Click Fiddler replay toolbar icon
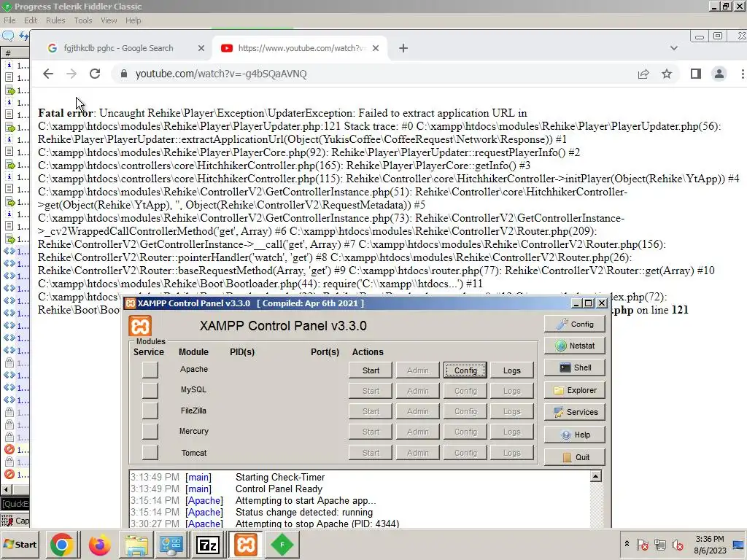The width and height of the screenshot is (747, 560). [24, 36]
